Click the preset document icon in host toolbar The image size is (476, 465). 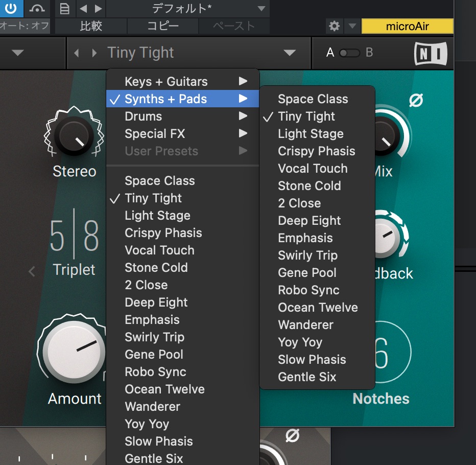64,9
